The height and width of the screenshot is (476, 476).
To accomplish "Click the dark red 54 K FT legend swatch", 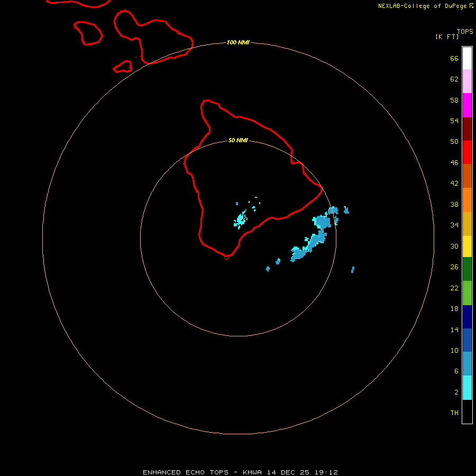I will [x=467, y=129].
